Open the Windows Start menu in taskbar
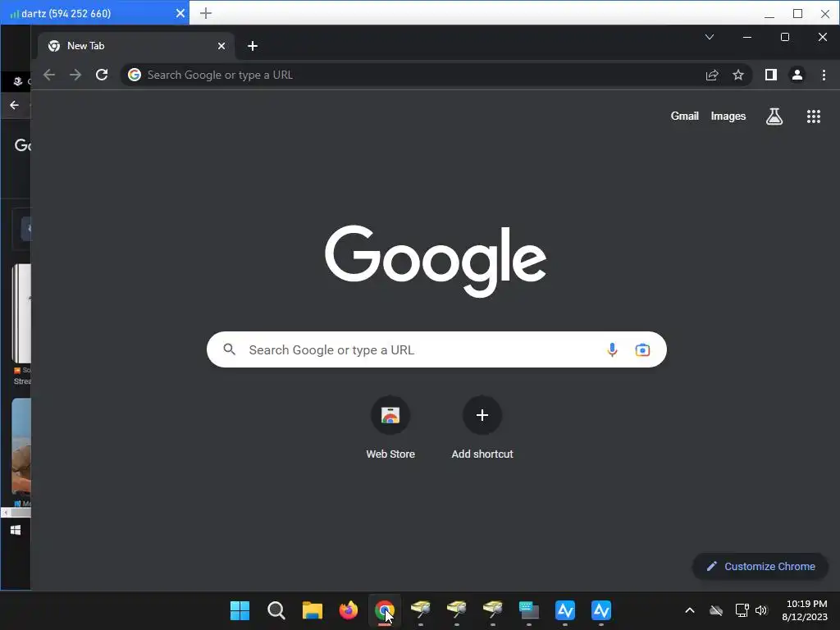 tap(240, 610)
